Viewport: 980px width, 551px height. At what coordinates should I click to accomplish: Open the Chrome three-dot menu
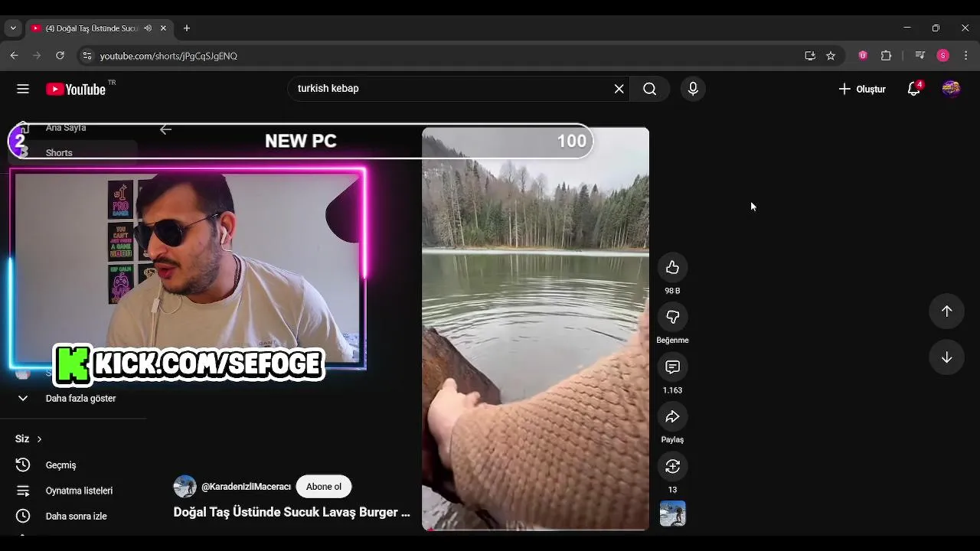(966, 56)
